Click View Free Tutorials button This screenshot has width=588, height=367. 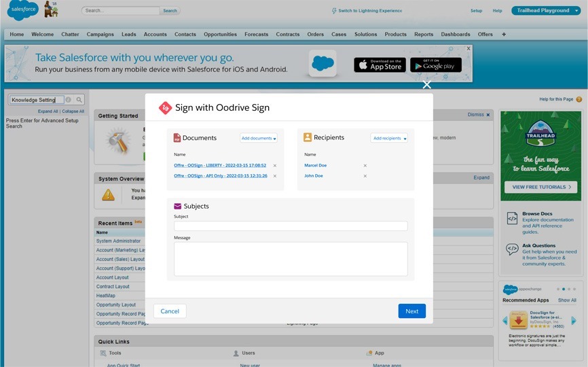click(x=540, y=187)
